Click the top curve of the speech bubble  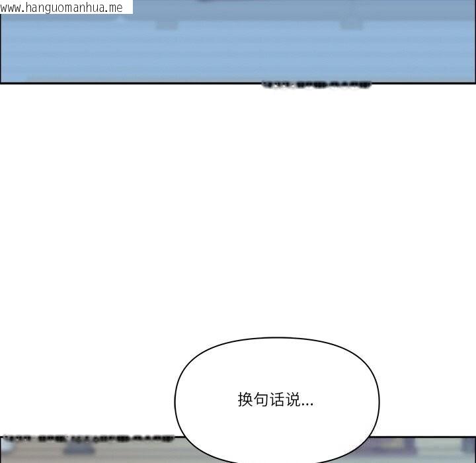(x=276, y=338)
